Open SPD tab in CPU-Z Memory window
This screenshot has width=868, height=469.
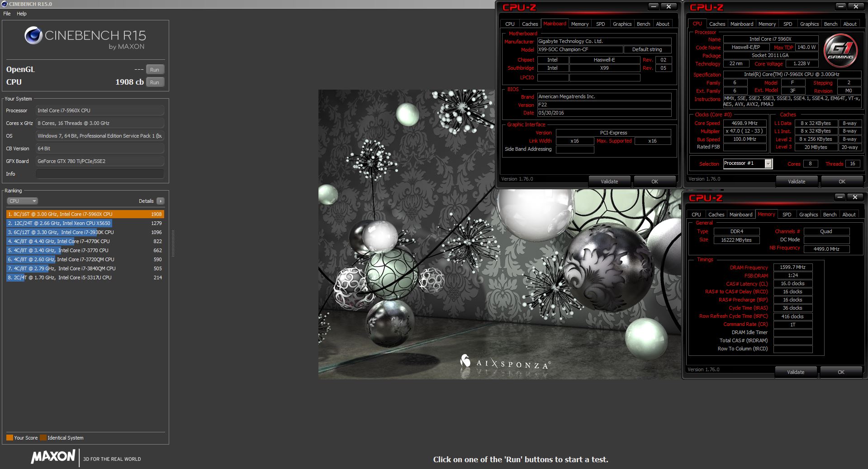pos(787,215)
